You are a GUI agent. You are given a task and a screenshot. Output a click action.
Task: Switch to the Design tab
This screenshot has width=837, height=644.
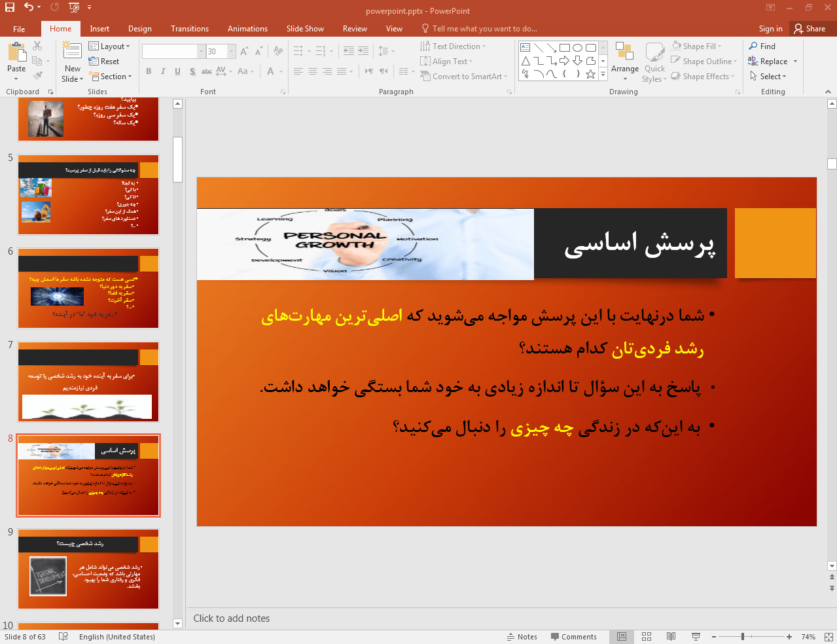tap(139, 29)
